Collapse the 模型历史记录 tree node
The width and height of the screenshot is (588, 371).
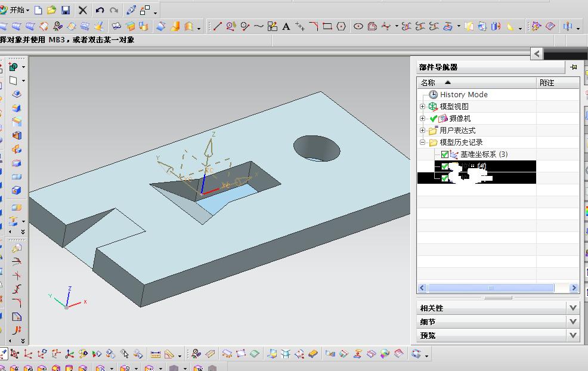(422, 143)
